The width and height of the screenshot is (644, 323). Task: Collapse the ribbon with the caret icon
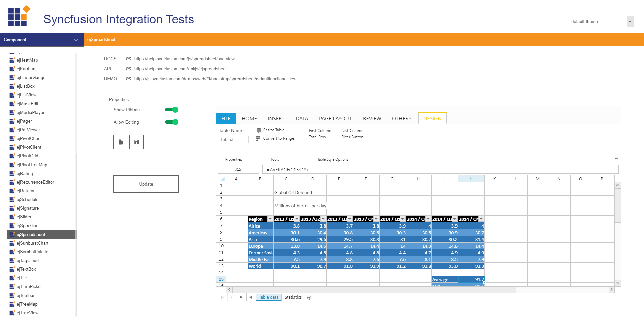point(616,159)
